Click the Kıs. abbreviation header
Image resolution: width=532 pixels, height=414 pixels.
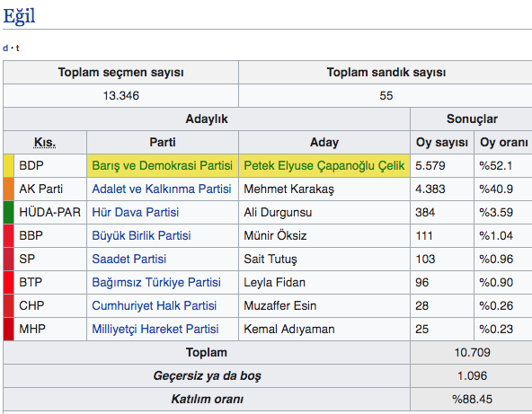coord(45,143)
